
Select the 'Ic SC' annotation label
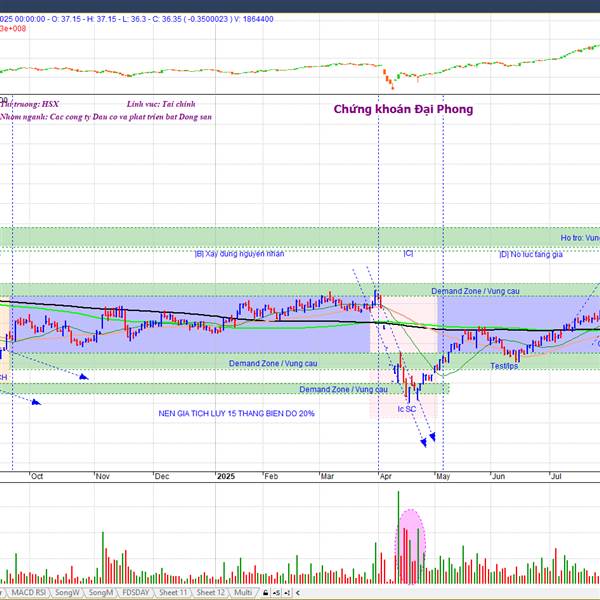pyautogui.click(x=406, y=409)
